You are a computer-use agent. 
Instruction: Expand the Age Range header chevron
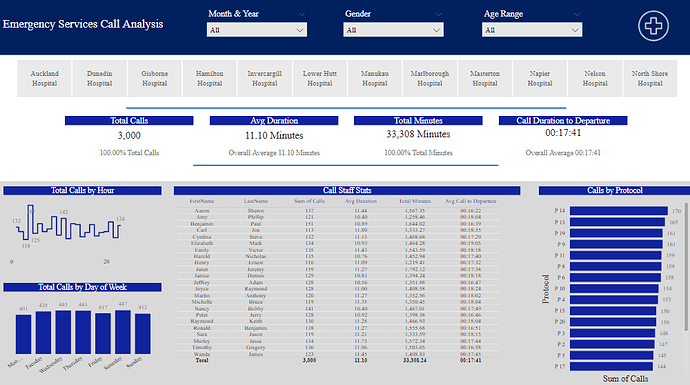577,14
